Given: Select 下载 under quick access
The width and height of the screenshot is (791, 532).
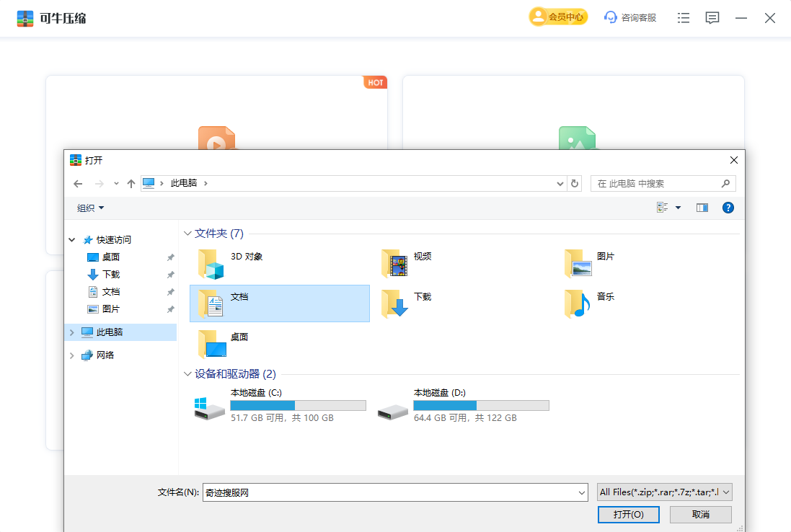Looking at the screenshot, I should point(110,275).
